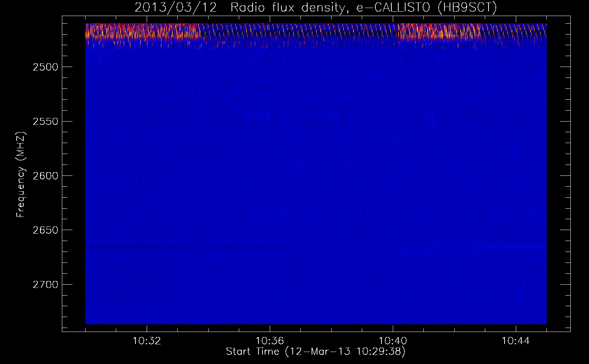The width and height of the screenshot is (589, 364).
Task: Click the 2600 frequency tick label
Action: (x=46, y=176)
